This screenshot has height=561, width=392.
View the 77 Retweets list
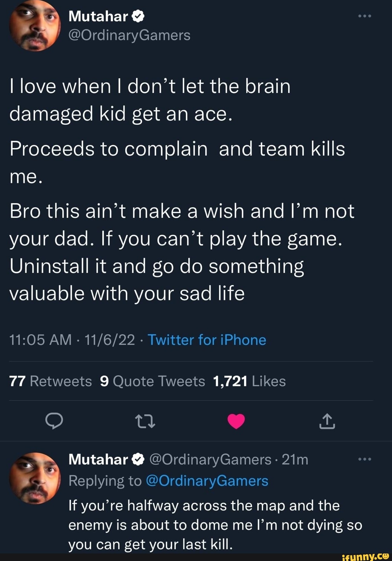tap(50, 381)
